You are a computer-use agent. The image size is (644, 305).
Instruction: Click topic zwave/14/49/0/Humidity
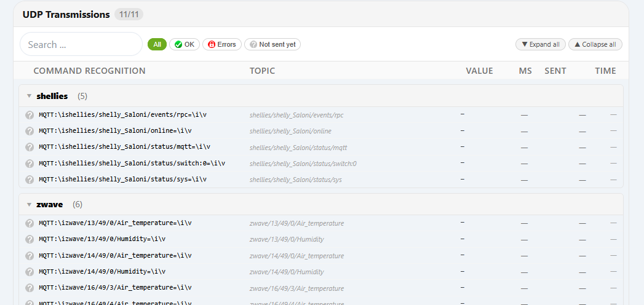287,272
